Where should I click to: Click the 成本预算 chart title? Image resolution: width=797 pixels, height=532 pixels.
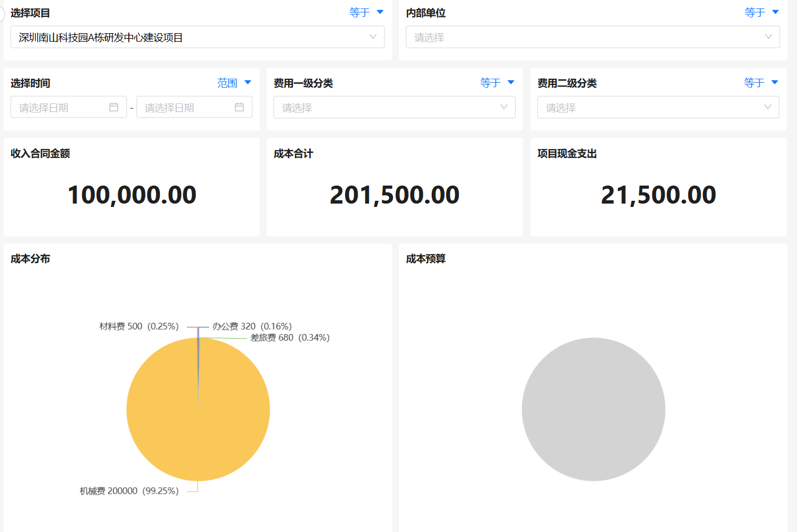[x=426, y=259]
